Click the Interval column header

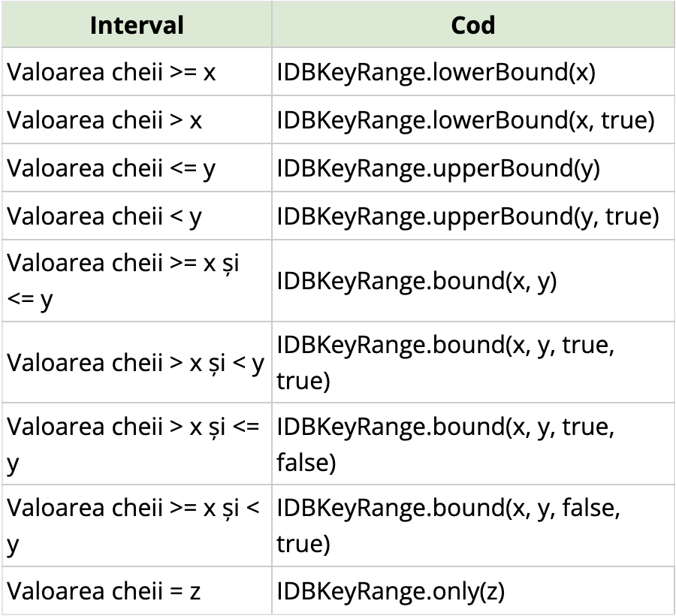tap(137, 25)
